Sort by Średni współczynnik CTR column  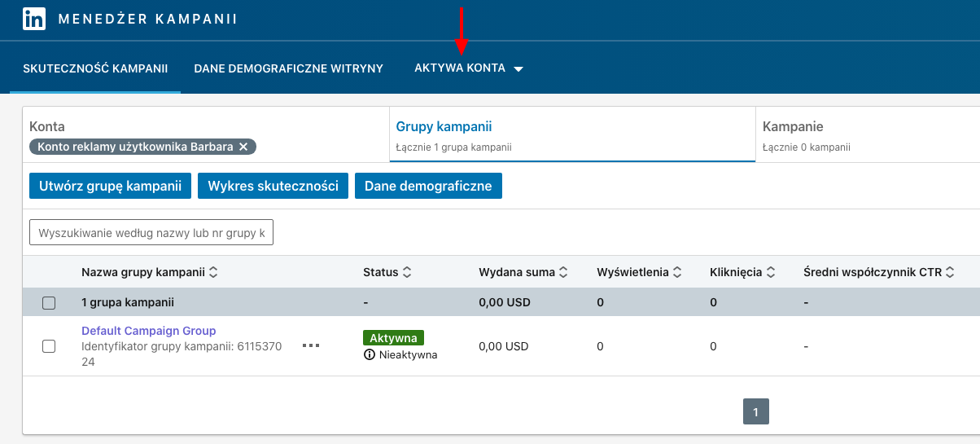click(x=949, y=273)
